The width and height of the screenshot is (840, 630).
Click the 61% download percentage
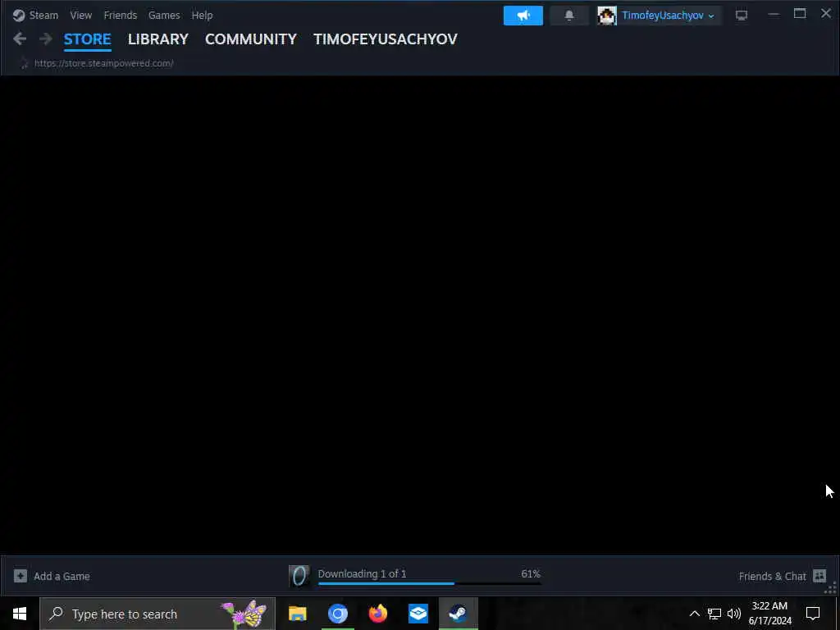pos(531,573)
